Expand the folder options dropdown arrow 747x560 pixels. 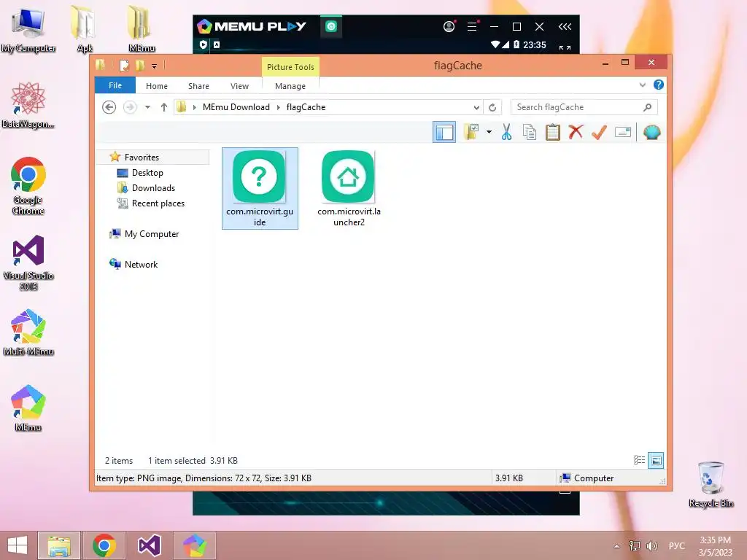pyautogui.click(x=489, y=132)
